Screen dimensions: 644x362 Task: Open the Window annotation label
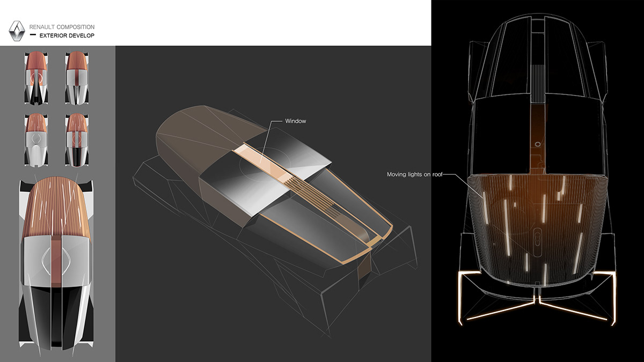pos(296,121)
